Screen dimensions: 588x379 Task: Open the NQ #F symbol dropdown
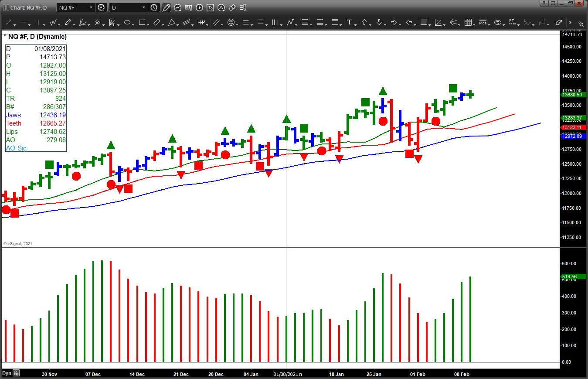pyautogui.click(x=91, y=7)
